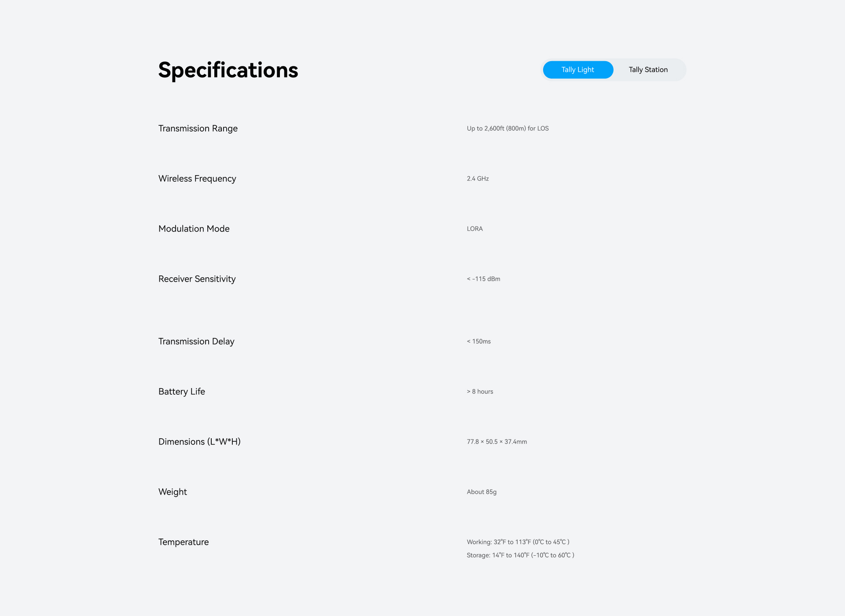Click the 77.8 × 50.5 × 37.4mm value

click(x=496, y=442)
